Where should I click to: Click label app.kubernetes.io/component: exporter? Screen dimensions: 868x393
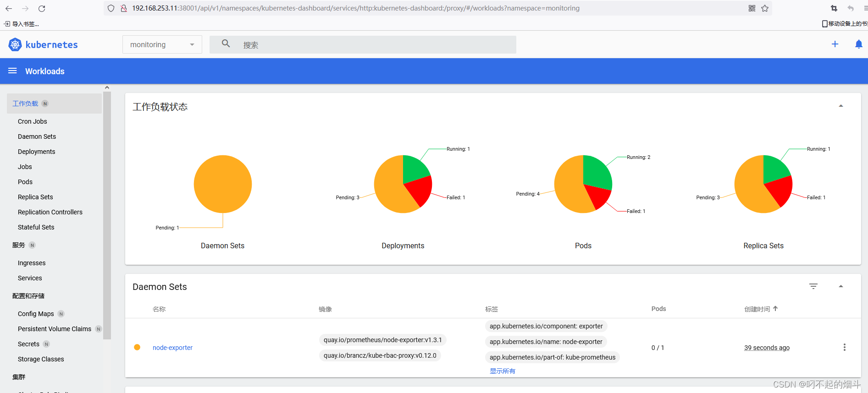point(546,326)
